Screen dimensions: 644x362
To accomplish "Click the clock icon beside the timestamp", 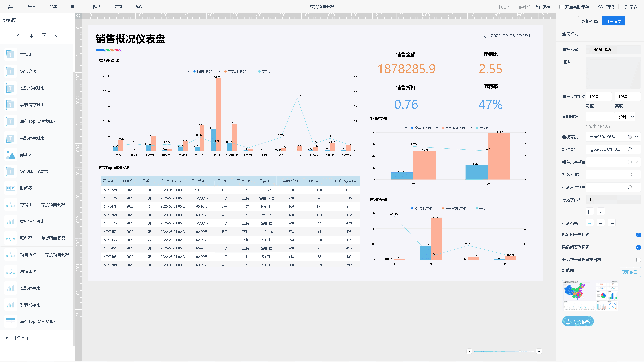I will coord(486,36).
